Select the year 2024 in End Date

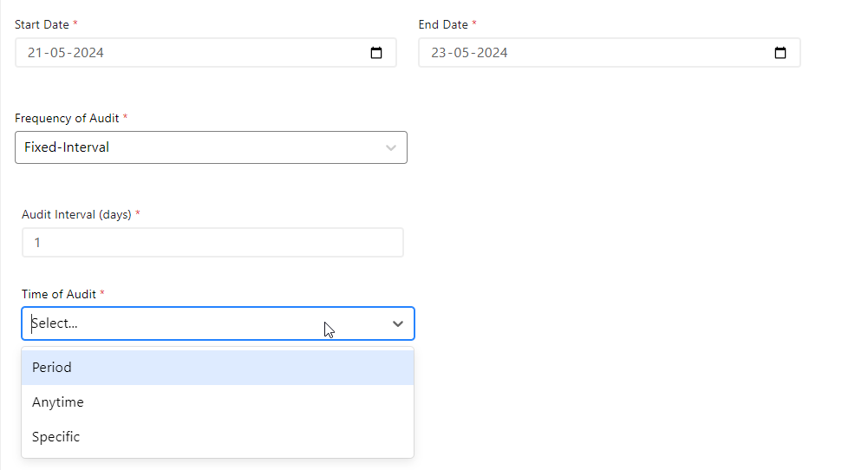[x=493, y=53]
